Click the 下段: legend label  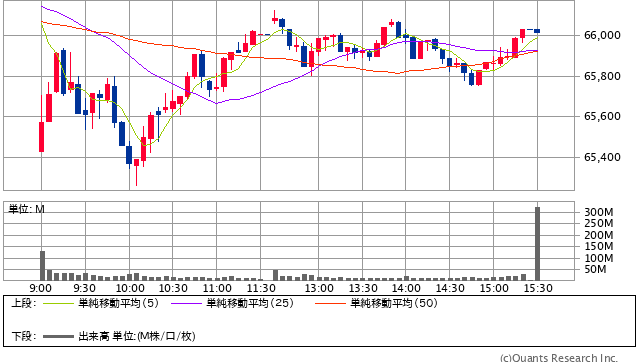pos(24,336)
